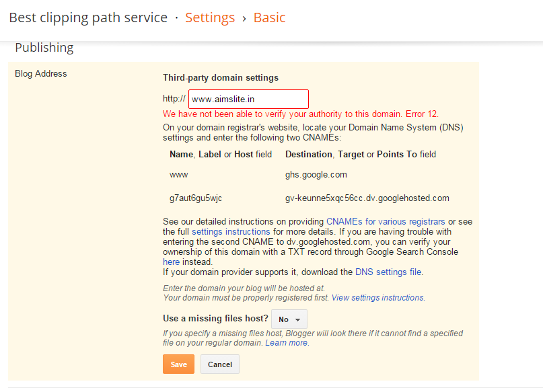
Task: Click the 'Publishing' section heading
Action: pyautogui.click(x=44, y=47)
